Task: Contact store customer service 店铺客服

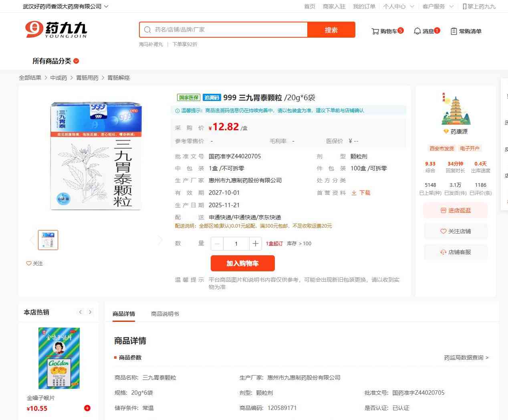Action: [456, 252]
